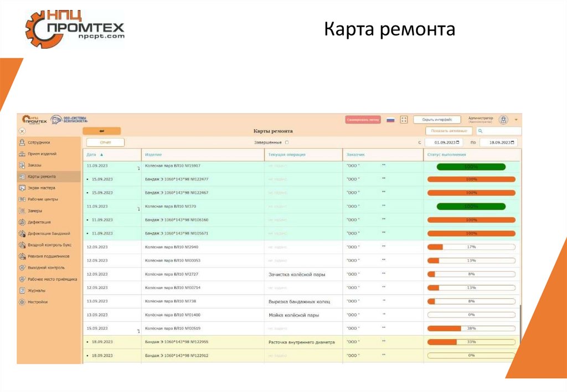567x392 pixels.
Task: Toggle the Карты ремонта active section
Action: (40, 177)
